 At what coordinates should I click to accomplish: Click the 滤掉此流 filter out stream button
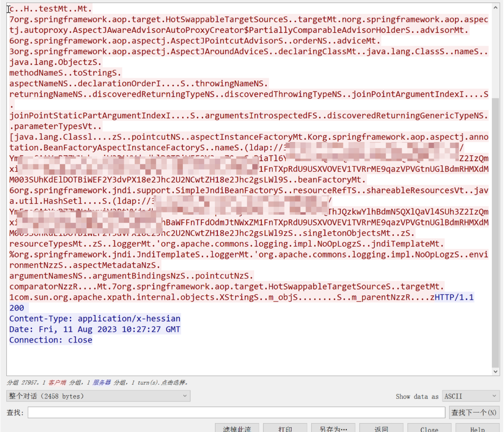237,429
